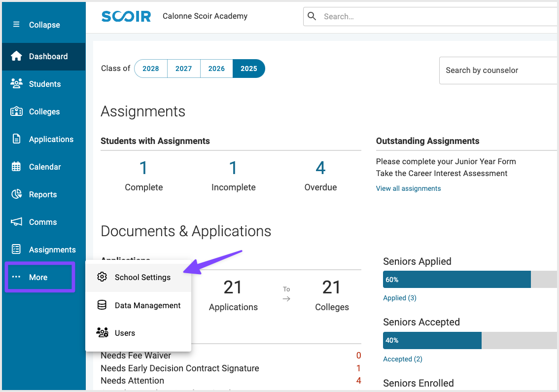
Task: Click the Needs Attention count 4
Action: coord(359,381)
